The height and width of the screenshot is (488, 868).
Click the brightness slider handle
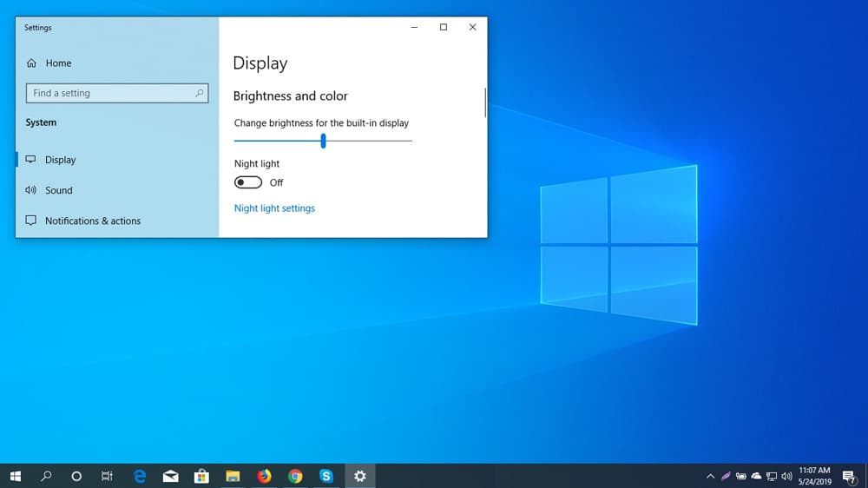323,141
